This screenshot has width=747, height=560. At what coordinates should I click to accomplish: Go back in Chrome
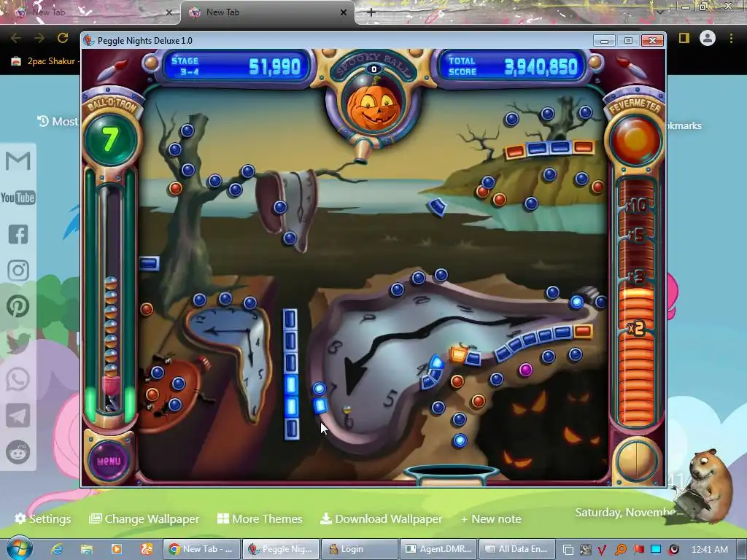[16, 38]
